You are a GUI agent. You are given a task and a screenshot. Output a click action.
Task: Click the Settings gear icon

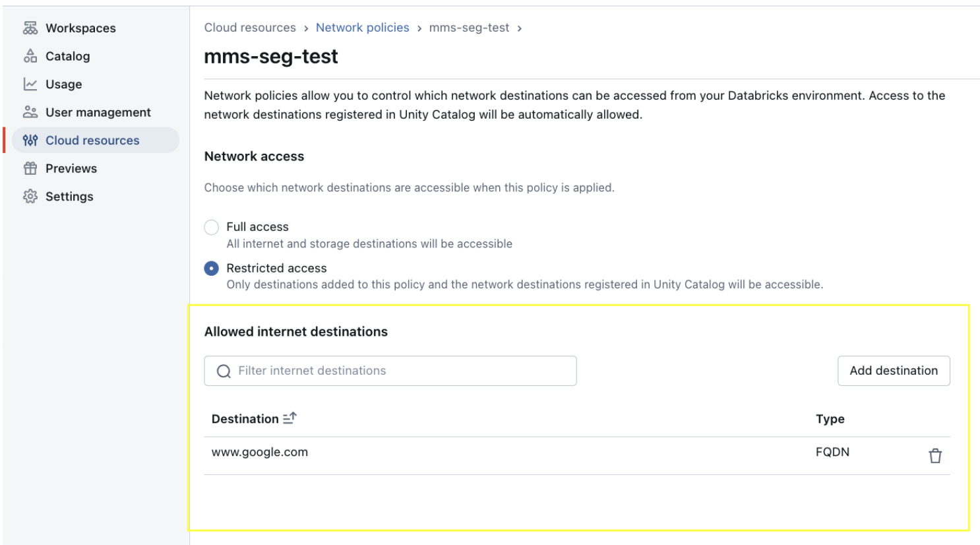pos(30,197)
